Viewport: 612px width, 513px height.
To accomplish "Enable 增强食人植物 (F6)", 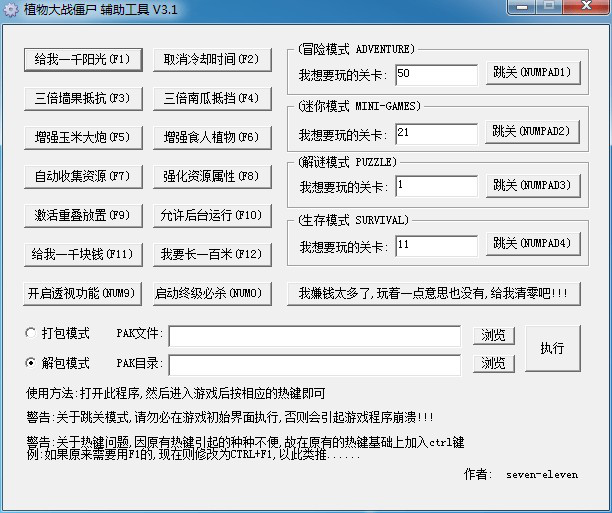I will click(212, 138).
